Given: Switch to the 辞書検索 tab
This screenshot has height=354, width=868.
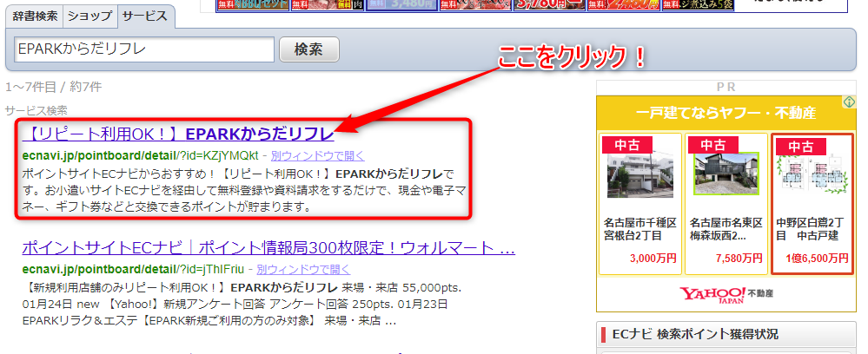Looking at the screenshot, I should click(36, 16).
